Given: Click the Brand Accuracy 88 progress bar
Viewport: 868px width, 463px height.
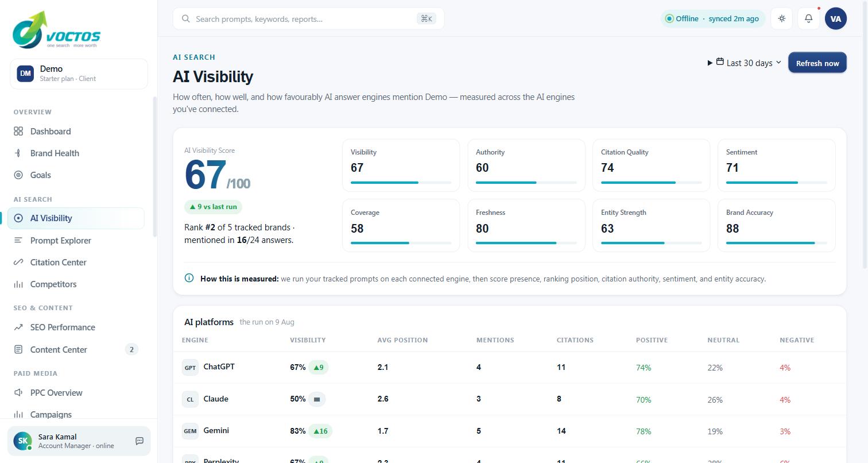Looking at the screenshot, I should pyautogui.click(x=777, y=243).
